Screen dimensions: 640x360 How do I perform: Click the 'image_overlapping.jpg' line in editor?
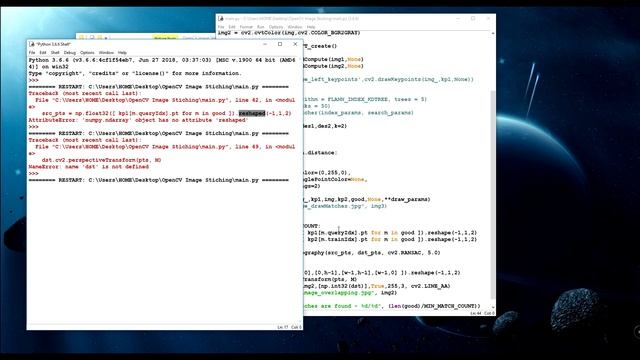(350, 293)
